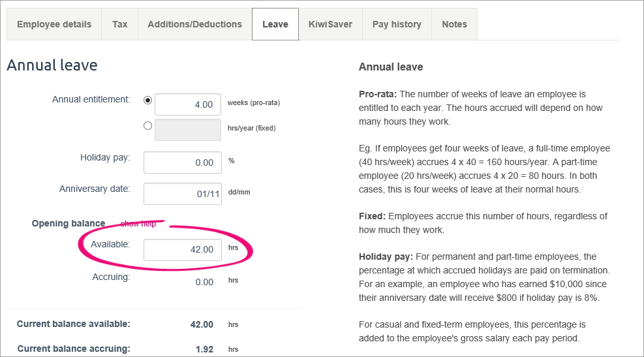Click the bold 'Pro-rata:' help term
The image size is (644, 357).
[378, 94]
